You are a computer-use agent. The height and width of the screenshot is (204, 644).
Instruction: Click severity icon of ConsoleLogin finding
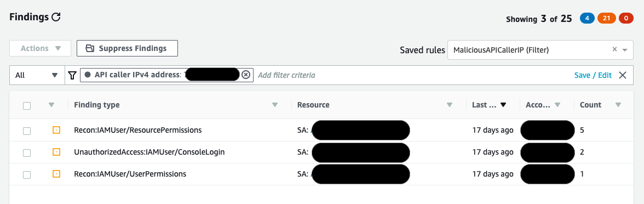point(57,152)
